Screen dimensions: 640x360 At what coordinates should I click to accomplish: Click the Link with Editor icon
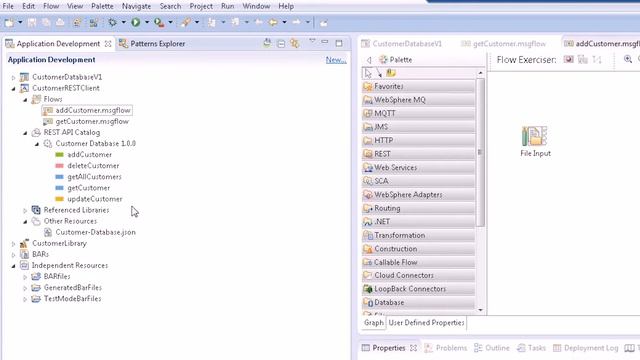(x=295, y=43)
